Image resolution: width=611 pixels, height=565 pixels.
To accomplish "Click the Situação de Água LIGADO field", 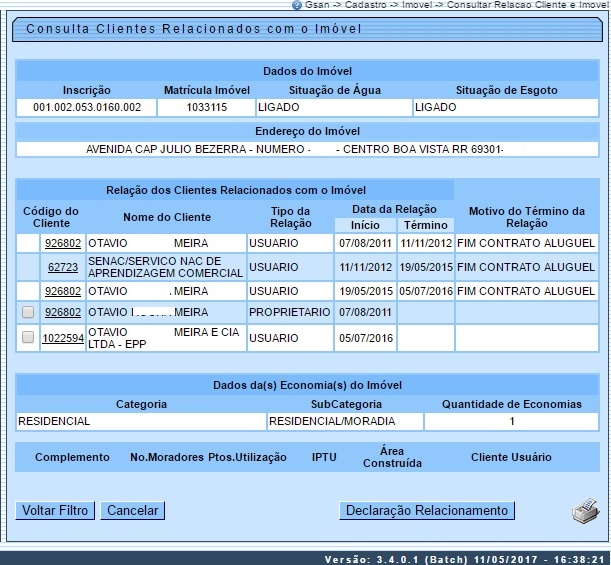I will [332, 107].
